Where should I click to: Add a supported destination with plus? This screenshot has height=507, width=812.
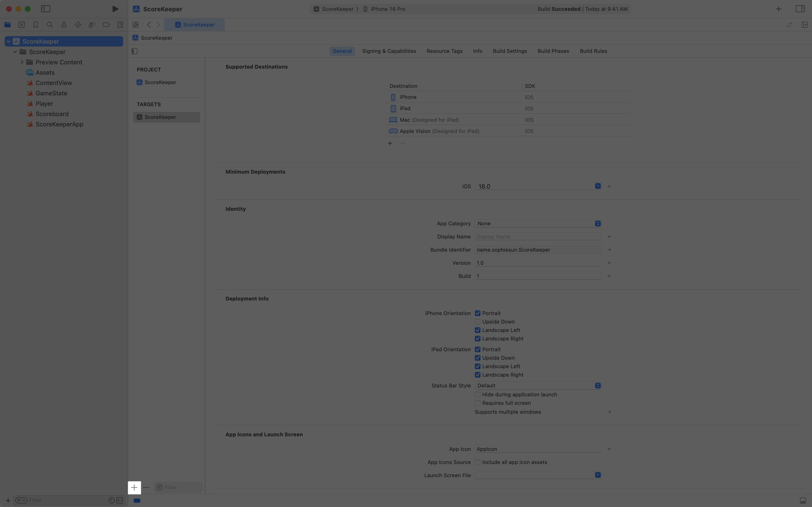[x=390, y=144]
